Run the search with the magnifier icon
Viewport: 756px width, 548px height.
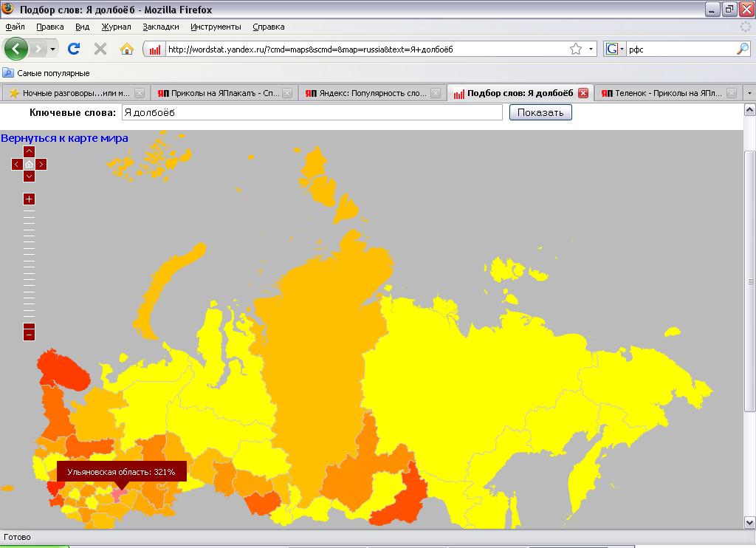(x=743, y=49)
